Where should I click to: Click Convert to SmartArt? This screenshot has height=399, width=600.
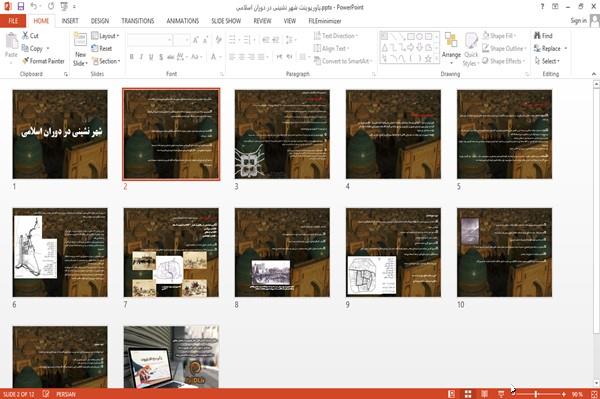point(342,61)
